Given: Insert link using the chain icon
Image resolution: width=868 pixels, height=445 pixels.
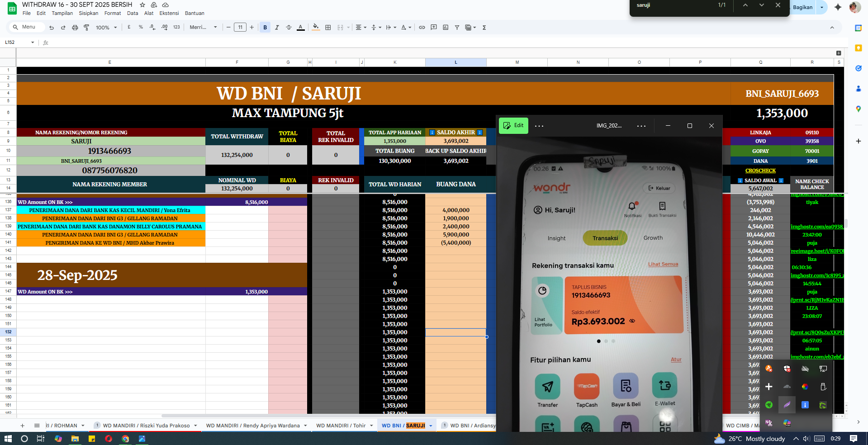Looking at the screenshot, I should click(x=422, y=28).
